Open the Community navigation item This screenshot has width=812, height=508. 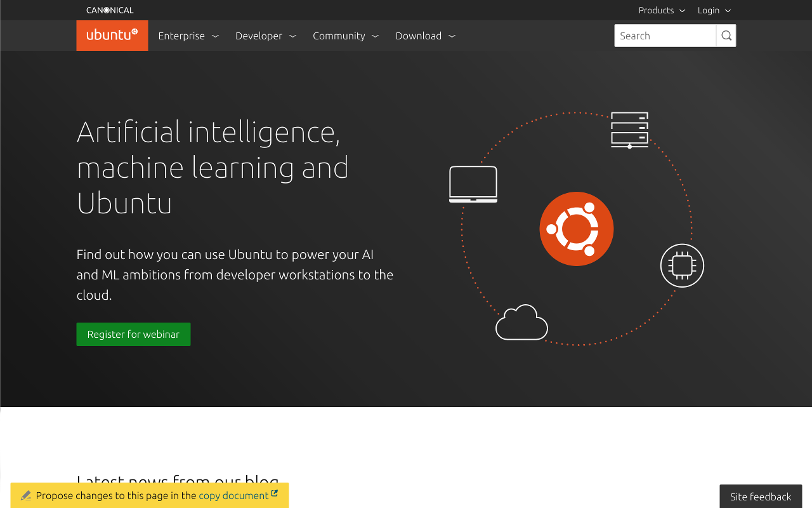pos(346,36)
